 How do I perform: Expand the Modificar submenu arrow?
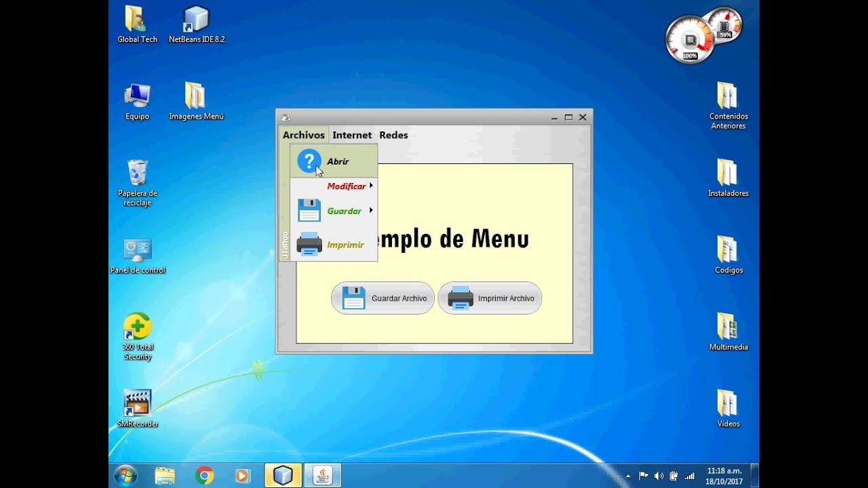371,186
